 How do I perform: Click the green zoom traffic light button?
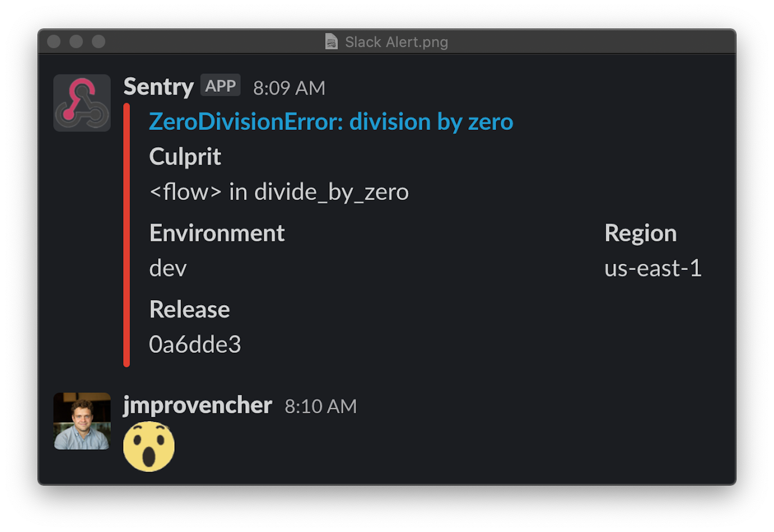coord(98,41)
